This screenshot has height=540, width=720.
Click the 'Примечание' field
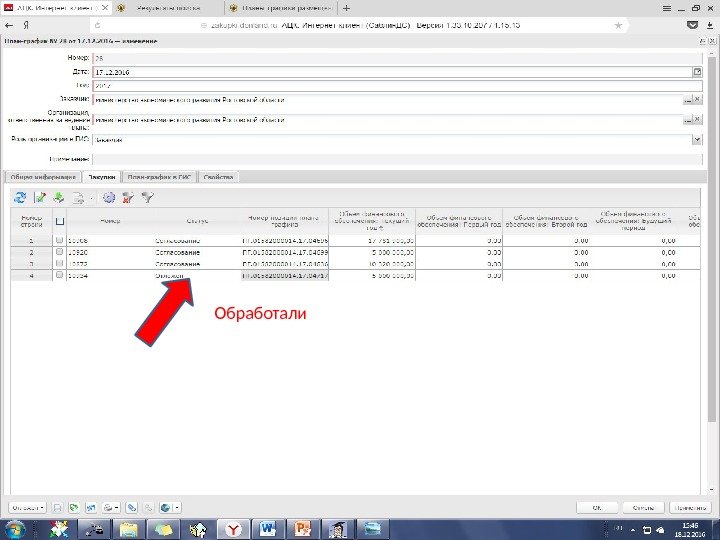(x=397, y=159)
